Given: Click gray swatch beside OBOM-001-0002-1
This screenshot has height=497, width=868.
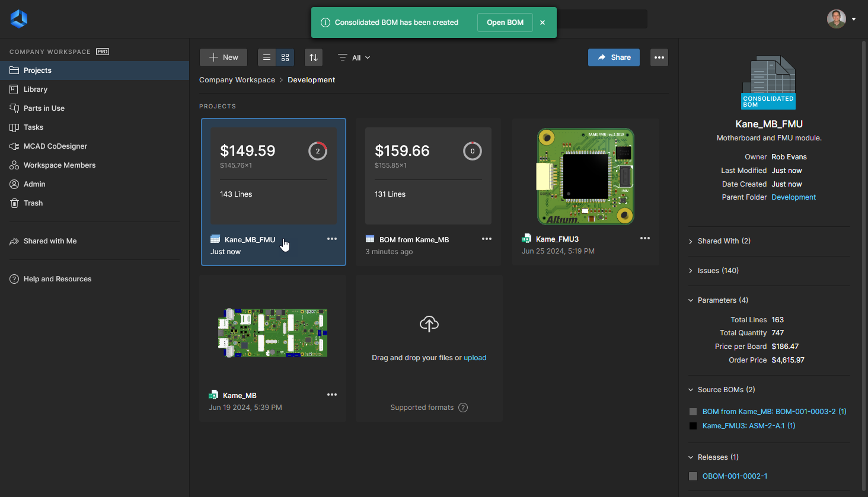Looking at the screenshot, I should [x=693, y=476].
